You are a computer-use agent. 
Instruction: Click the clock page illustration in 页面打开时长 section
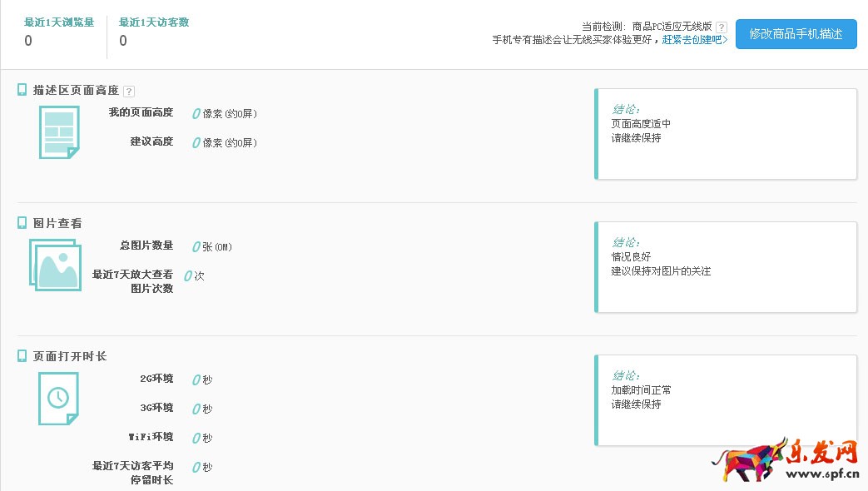[x=58, y=399]
